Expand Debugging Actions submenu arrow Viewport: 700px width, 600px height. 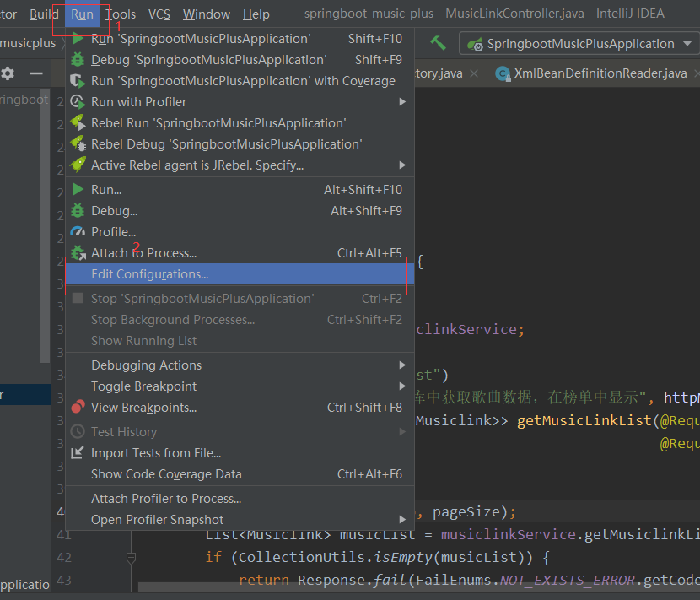402,365
